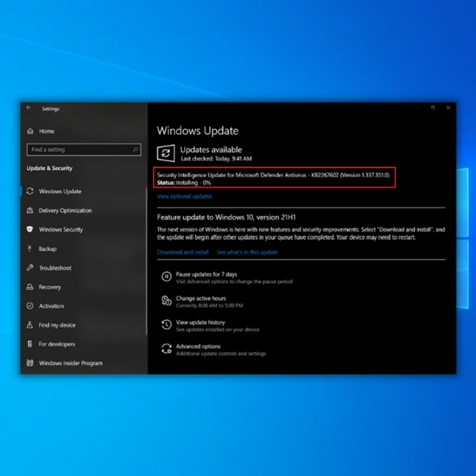Click Feature update to Windows 10 heading
The image size is (476, 476).
tap(226, 217)
